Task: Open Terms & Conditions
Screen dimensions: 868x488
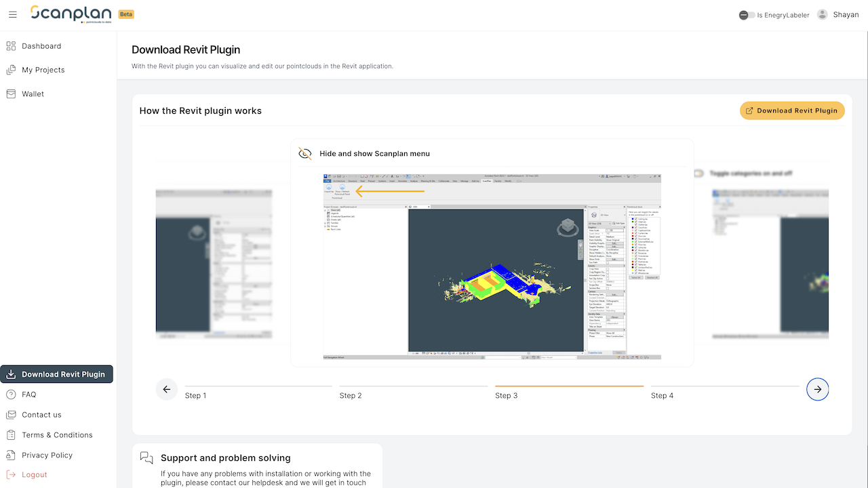Action: pyautogui.click(x=58, y=435)
